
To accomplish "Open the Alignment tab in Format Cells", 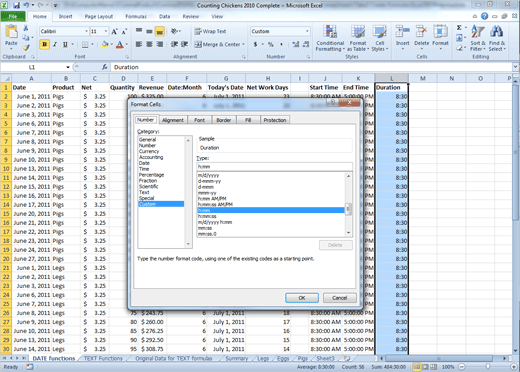I will click(173, 120).
